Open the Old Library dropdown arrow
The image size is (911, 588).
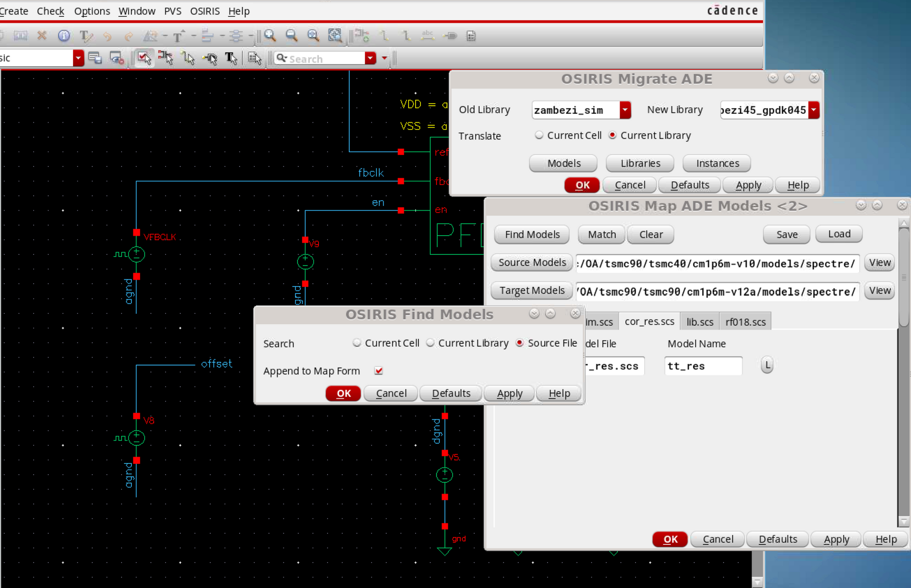[x=625, y=110]
